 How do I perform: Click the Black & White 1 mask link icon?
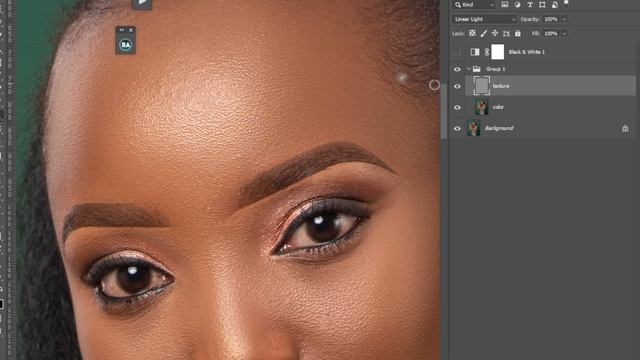click(487, 52)
